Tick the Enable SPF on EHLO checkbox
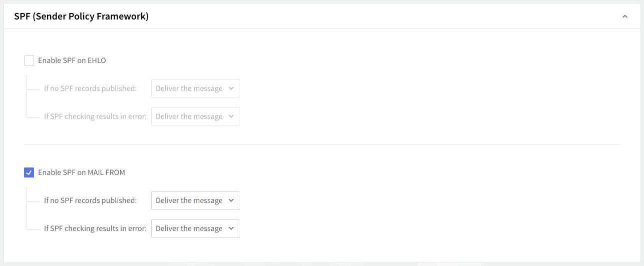This screenshot has width=644, height=266. pyautogui.click(x=29, y=60)
